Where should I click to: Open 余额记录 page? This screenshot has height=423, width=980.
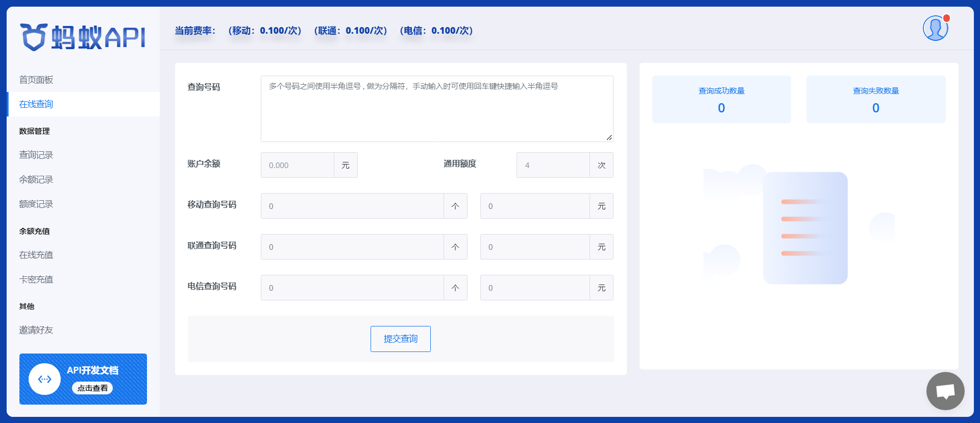pyautogui.click(x=36, y=179)
